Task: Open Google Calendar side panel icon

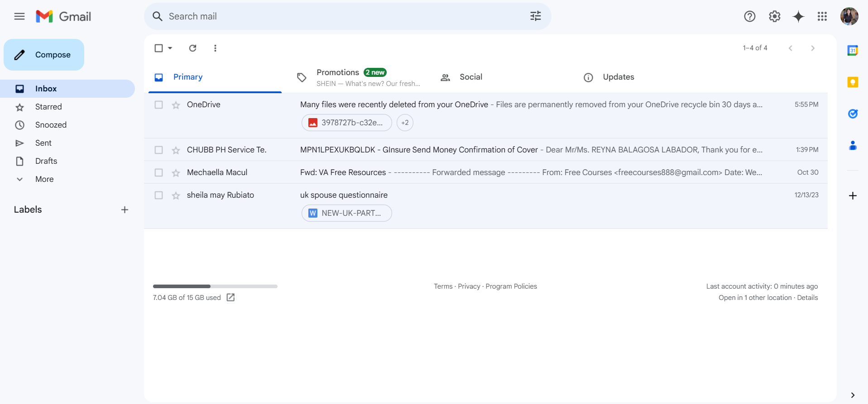Action: [x=853, y=50]
